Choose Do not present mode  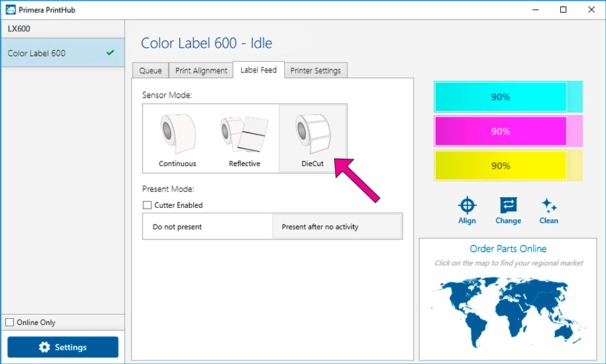tap(207, 227)
